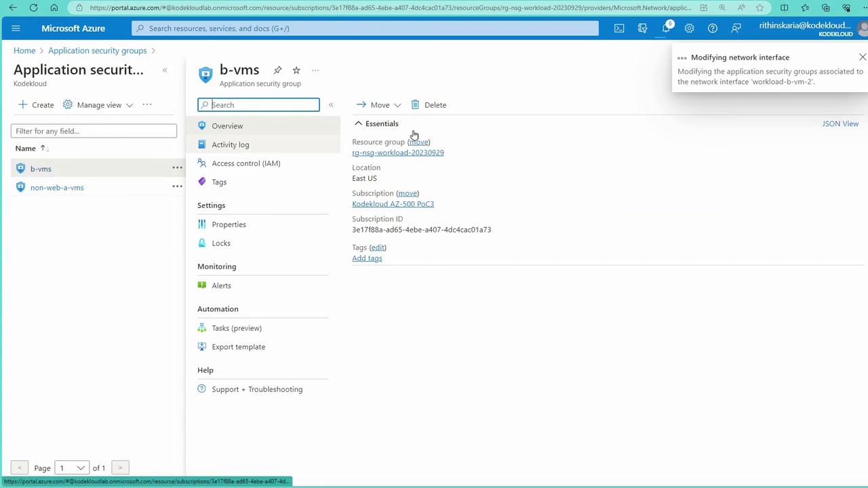This screenshot has height=488, width=868.
Task: Refresh the browser page
Action: 34,8
